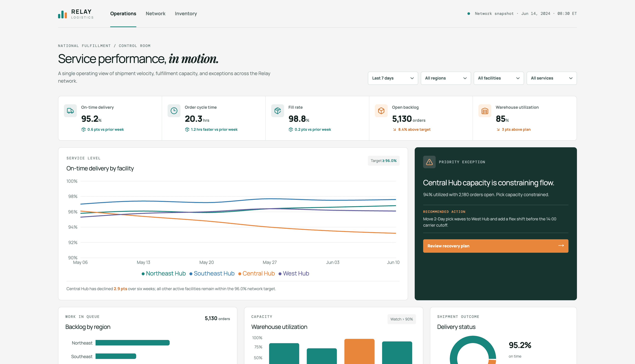The image size is (635, 364).
Task: Toggle Northeast Hub legend series
Action: pos(164,273)
